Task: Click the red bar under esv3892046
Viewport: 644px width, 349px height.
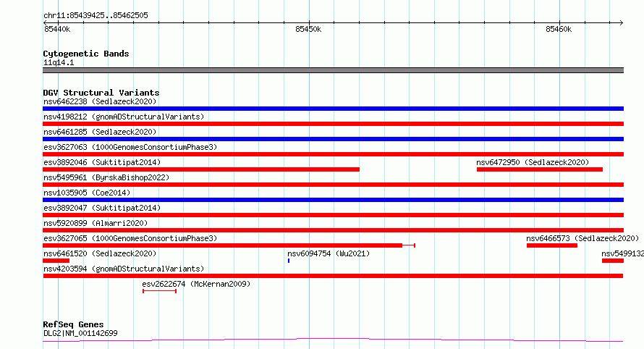Action: coord(201,169)
